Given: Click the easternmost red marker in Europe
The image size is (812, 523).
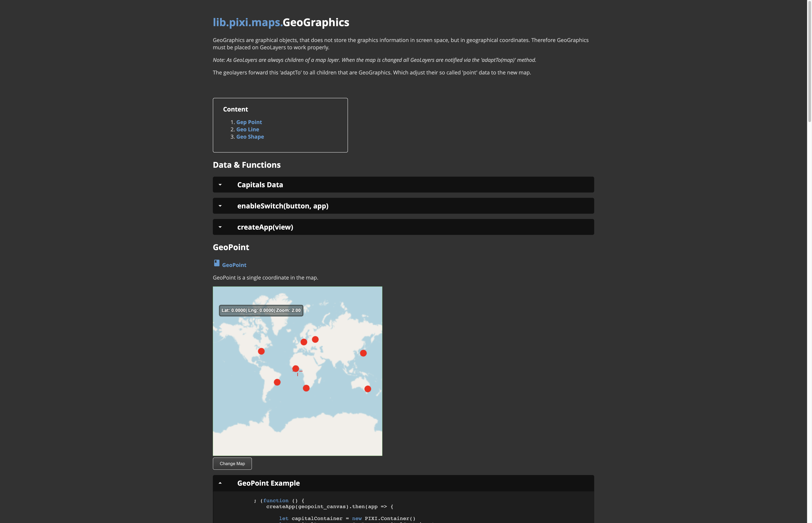Looking at the screenshot, I should point(315,339).
